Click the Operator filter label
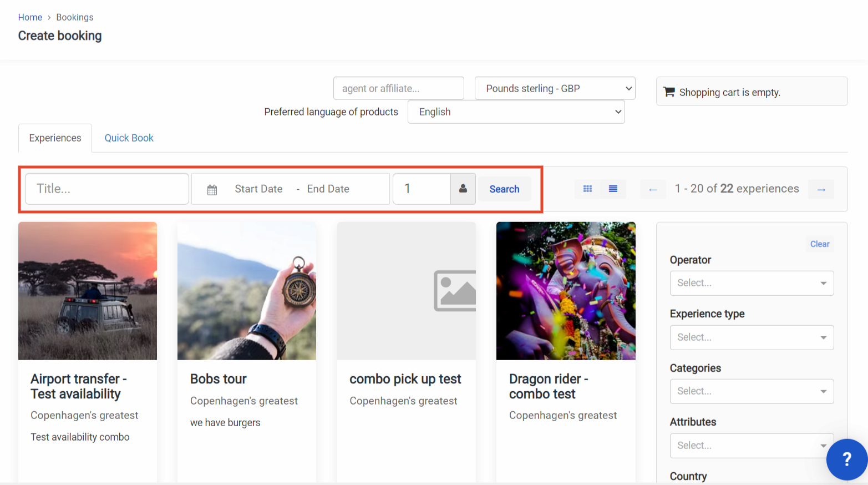This screenshot has width=868, height=485. (x=691, y=260)
